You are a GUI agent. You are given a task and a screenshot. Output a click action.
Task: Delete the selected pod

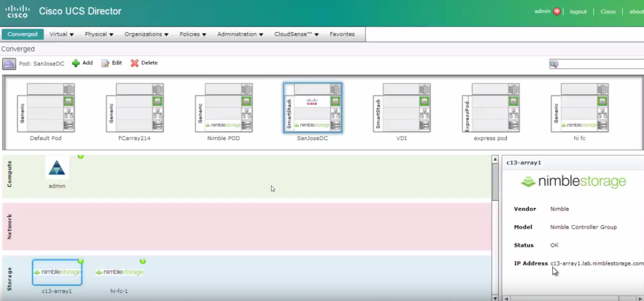pyautogui.click(x=144, y=63)
